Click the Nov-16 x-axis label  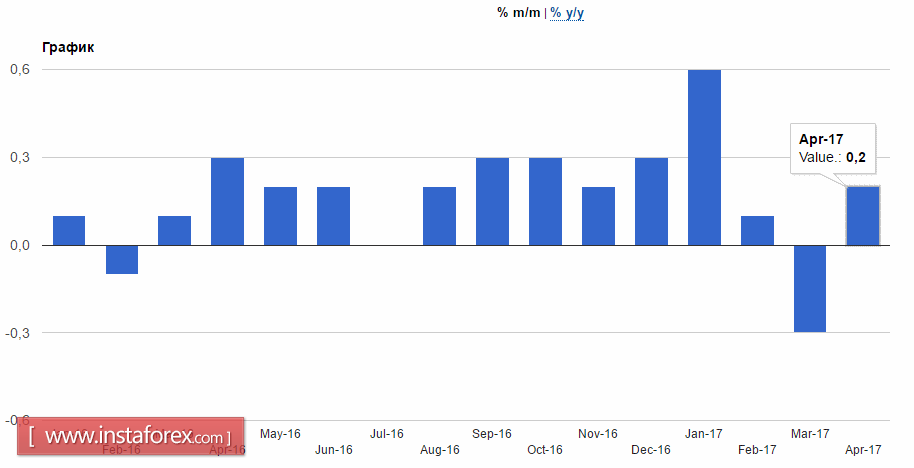(x=598, y=434)
